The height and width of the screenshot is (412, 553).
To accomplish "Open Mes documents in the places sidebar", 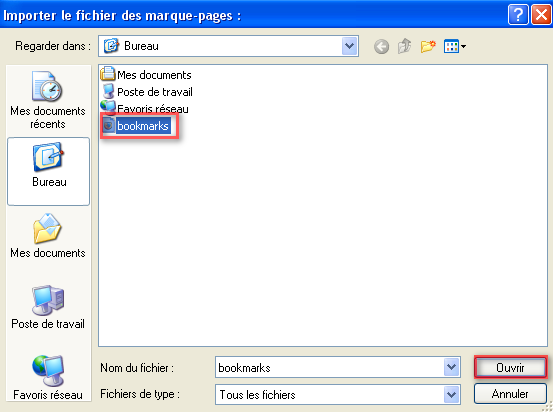I will tap(48, 236).
